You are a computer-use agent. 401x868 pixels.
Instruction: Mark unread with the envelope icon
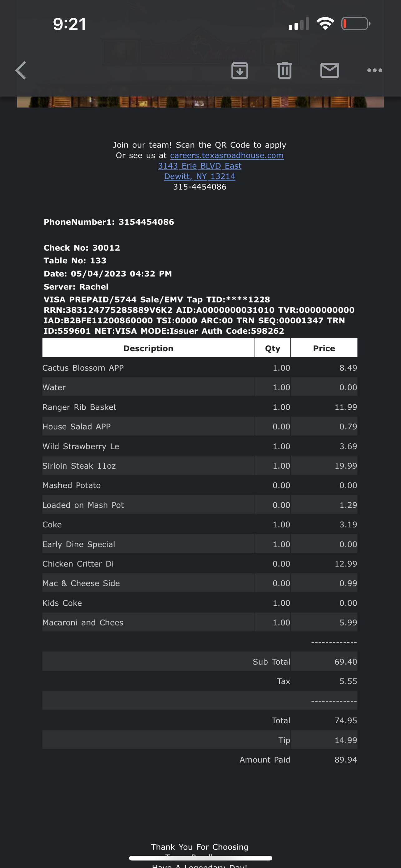point(329,70)
